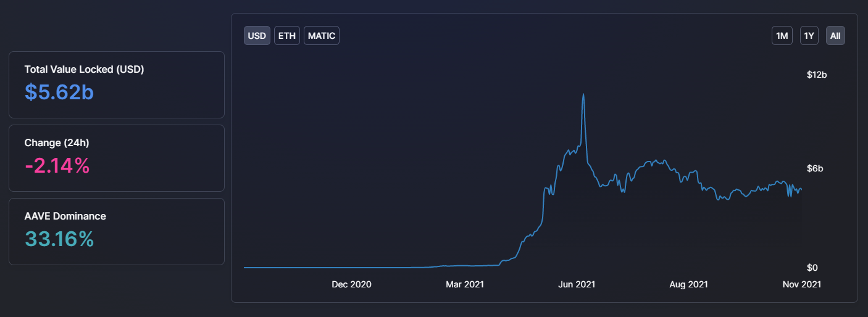868x317 pixels.
Task: Select the 1Y time range
Action: [809, 36]
